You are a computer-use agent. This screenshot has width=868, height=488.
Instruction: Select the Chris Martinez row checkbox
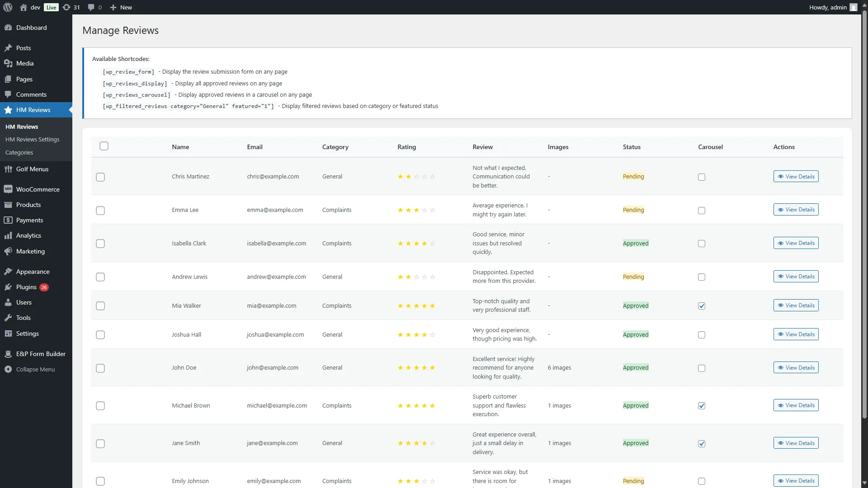tap(100, 177)
